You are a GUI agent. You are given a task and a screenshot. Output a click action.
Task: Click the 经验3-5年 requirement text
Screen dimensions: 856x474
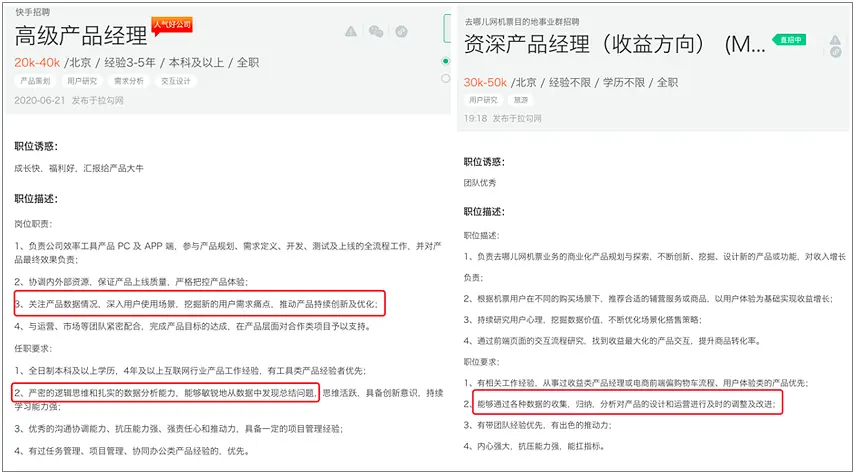point(130,62)
